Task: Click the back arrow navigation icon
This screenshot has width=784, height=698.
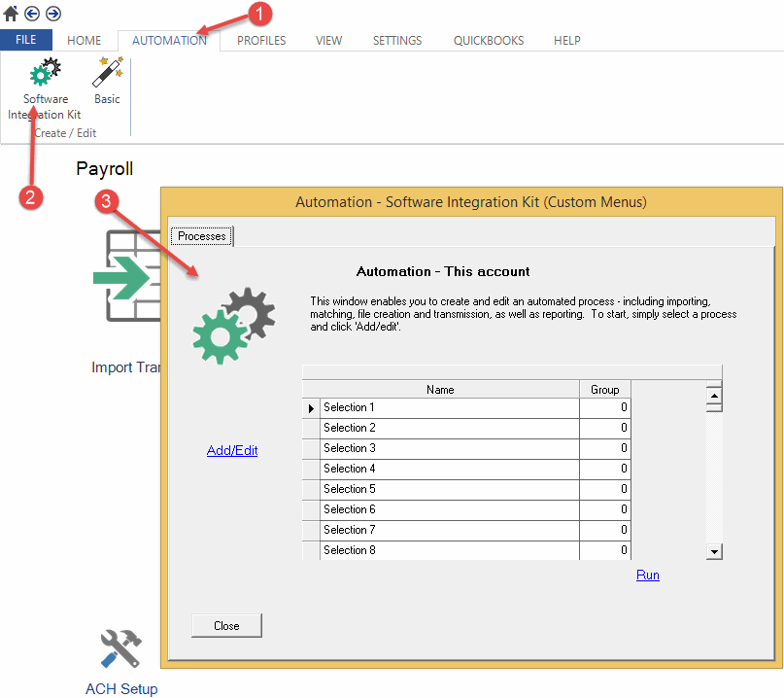Action: point(32,14)
